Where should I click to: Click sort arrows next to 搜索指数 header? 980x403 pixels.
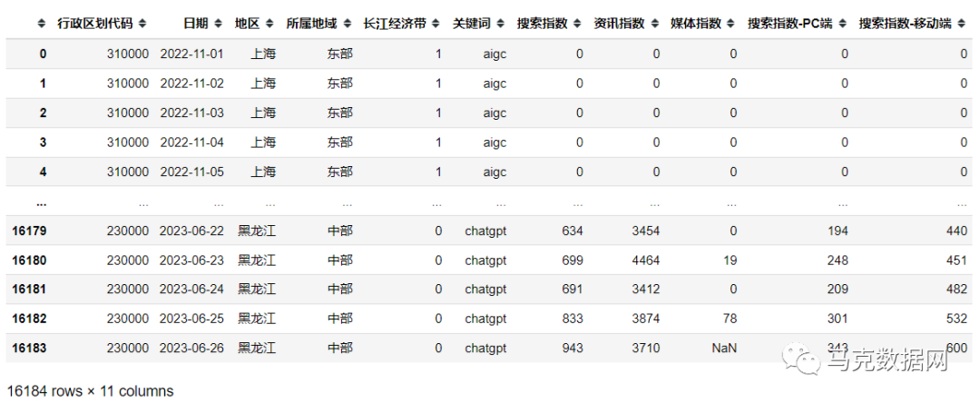(x=578, y=24)
